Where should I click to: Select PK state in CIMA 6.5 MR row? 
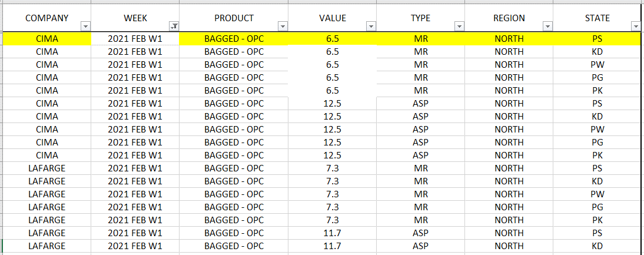tap(597, 91)
